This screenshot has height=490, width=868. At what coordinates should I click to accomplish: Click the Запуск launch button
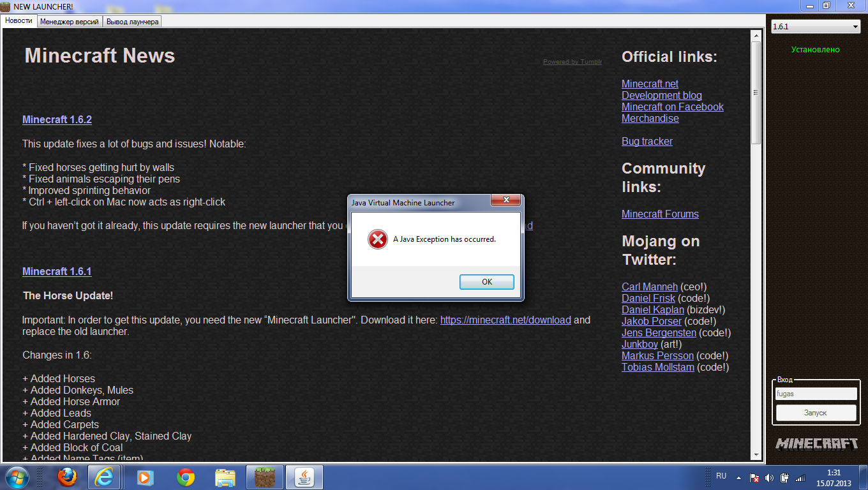click(816, 412)
